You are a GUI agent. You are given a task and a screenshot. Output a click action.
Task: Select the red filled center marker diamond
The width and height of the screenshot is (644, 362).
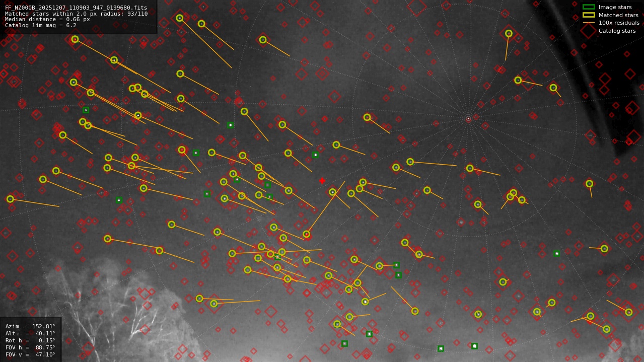click(x=322, y=181)
